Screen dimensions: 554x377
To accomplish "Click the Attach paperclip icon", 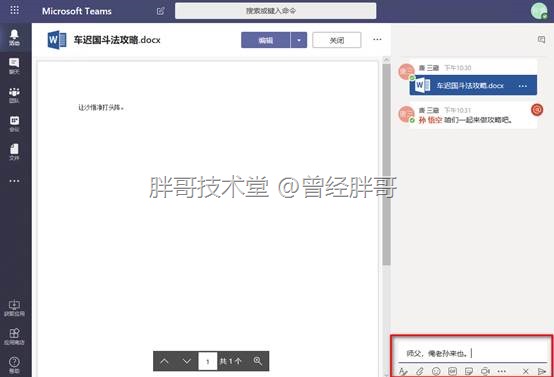I will pos(419,371).
